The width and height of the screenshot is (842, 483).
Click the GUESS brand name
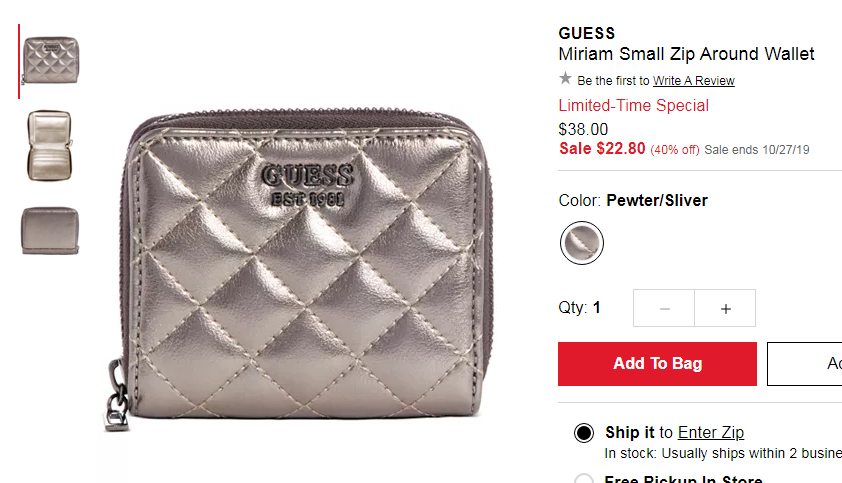pos(586,33)
